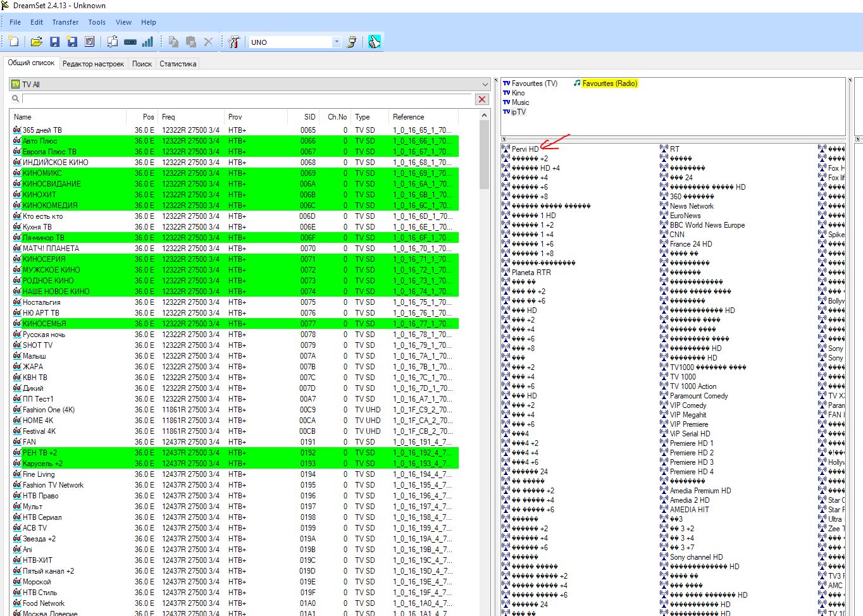Image resolution: width=863 pixels, height=616 pixels.
Task: Click the antenna icon beside CNN
Action: point(664,235)
